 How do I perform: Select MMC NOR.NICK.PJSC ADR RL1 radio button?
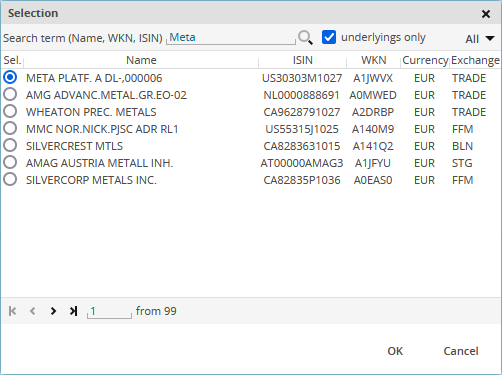[x=10, y=128]
